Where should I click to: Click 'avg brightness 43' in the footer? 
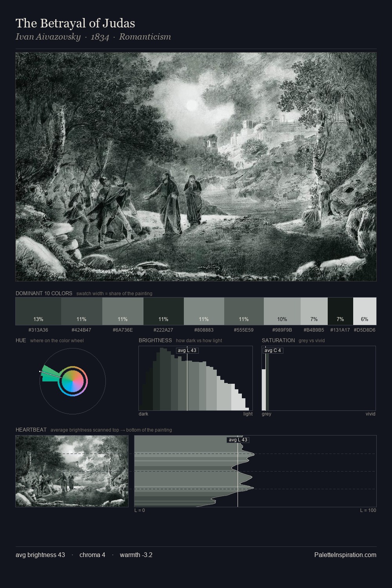tap(40, 555)
